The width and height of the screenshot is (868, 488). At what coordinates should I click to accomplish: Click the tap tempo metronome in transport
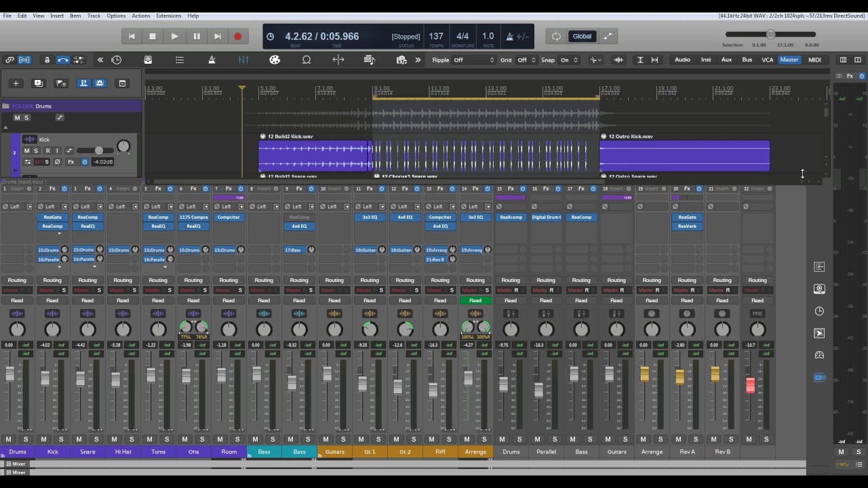point(511,37)
